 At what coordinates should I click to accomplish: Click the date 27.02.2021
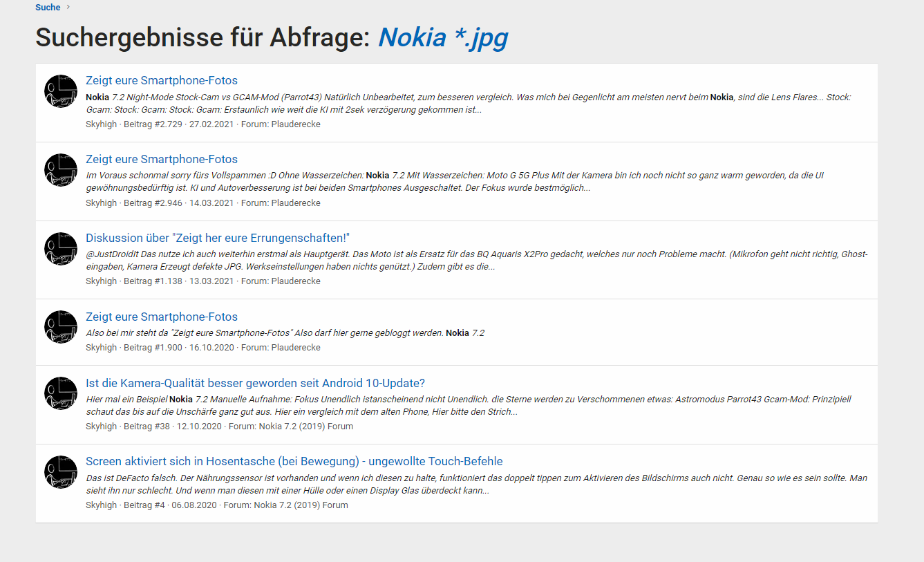click(x=211, y=124)
